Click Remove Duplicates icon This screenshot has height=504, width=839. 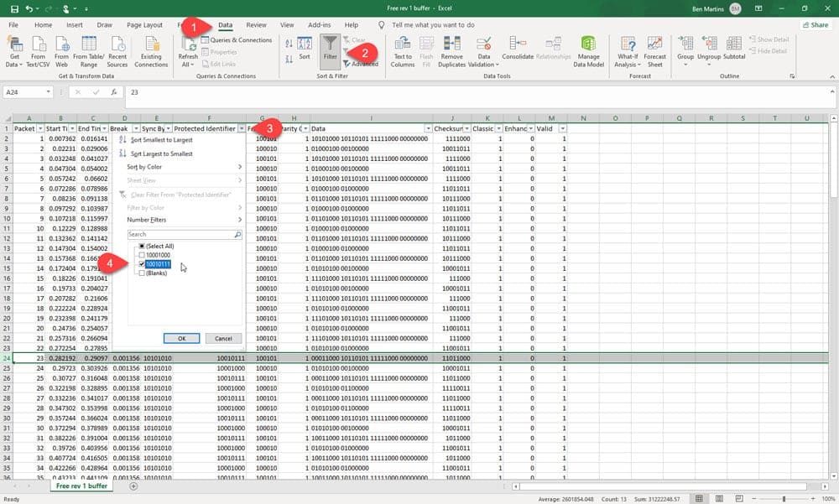pyautogui.click(x=451, y=52)
